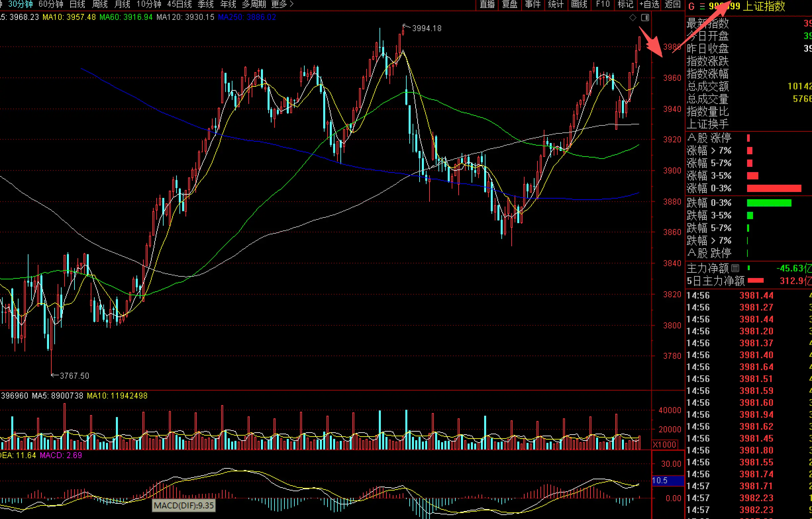Viewport: 812px width, 519px height.
Task: Open the 多周期 multi-period view
Action: (254, 4)
